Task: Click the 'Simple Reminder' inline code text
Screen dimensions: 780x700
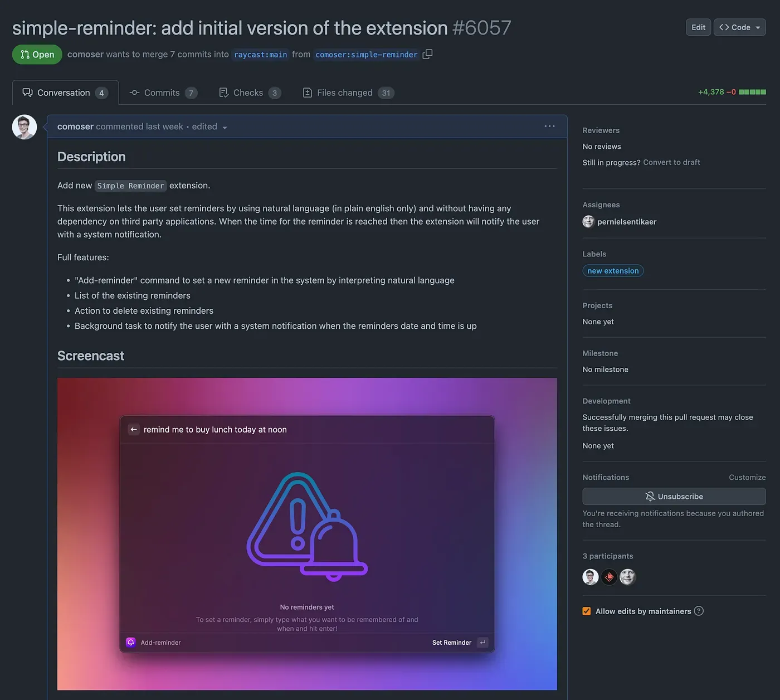Action: pyautogui.click(x=131, y=186)
